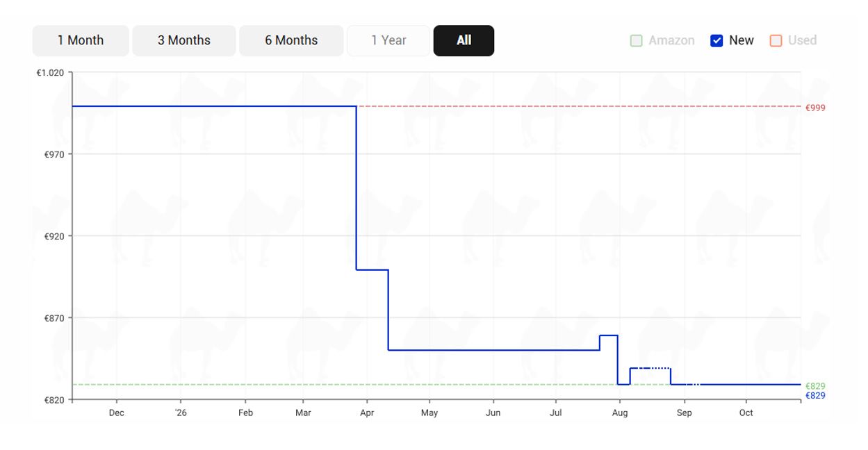Click the Amazon legend label
Viewport: 868px width, 450px height.
coord(671,40)
